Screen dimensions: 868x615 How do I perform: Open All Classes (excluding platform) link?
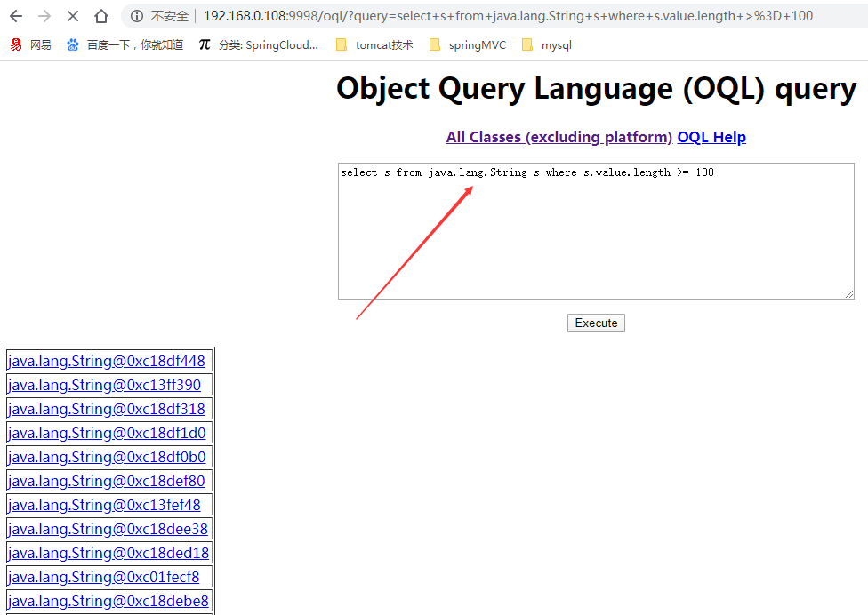(x=559, y=137)
